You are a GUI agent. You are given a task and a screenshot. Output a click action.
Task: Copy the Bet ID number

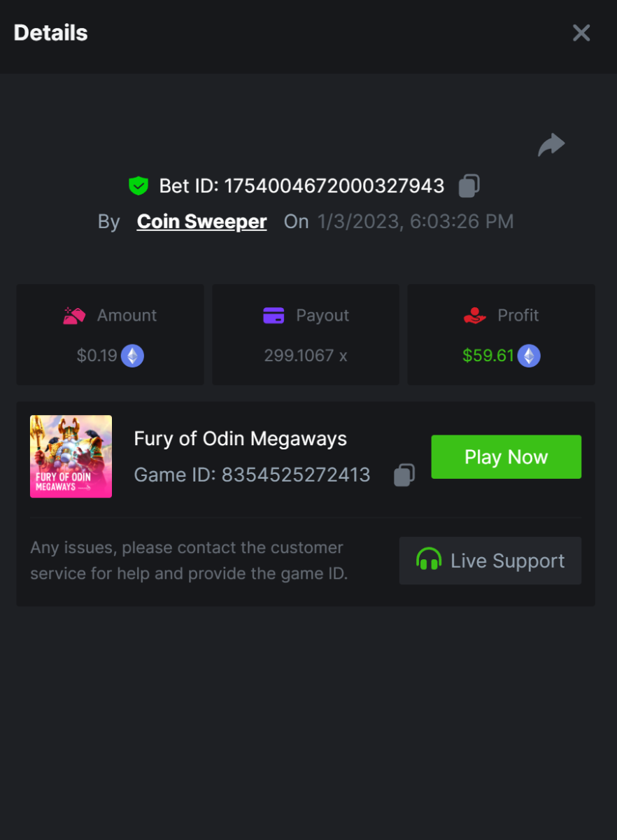click(x=469, y=186)
